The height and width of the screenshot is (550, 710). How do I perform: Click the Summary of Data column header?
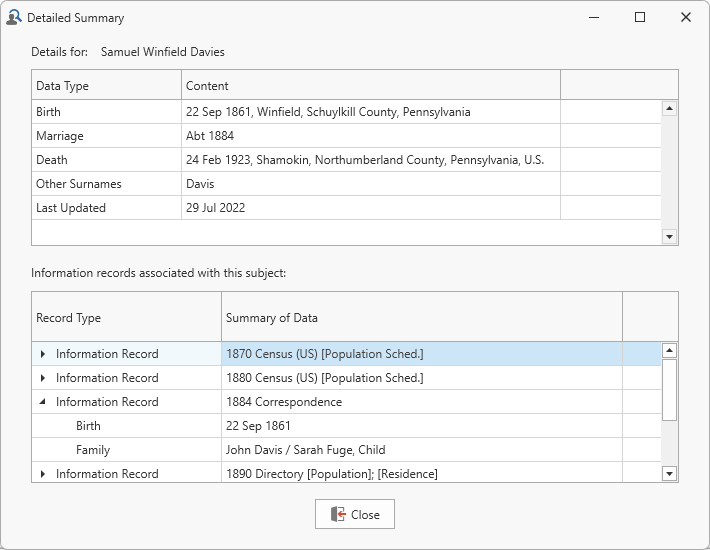pyautogui.click(x=420, y=318)
